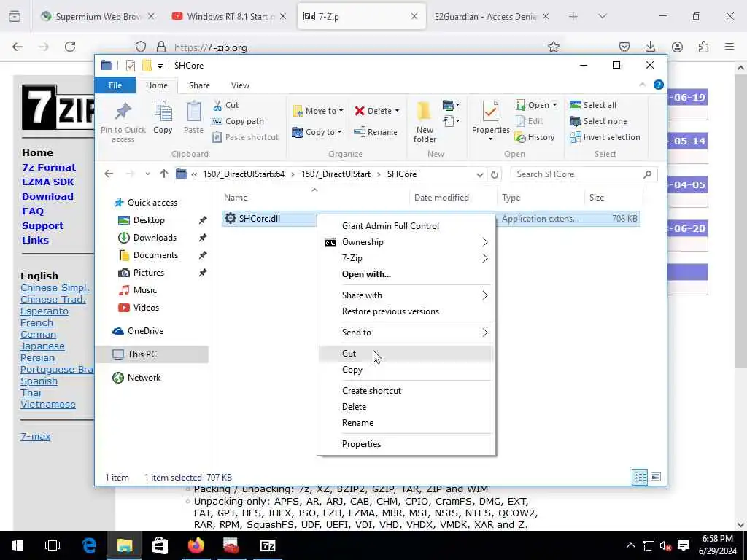Viewport: 747px width, 560px height.
Task: Show hidden system tray icons
Action: pyautogui.click(x=630, y=545)
